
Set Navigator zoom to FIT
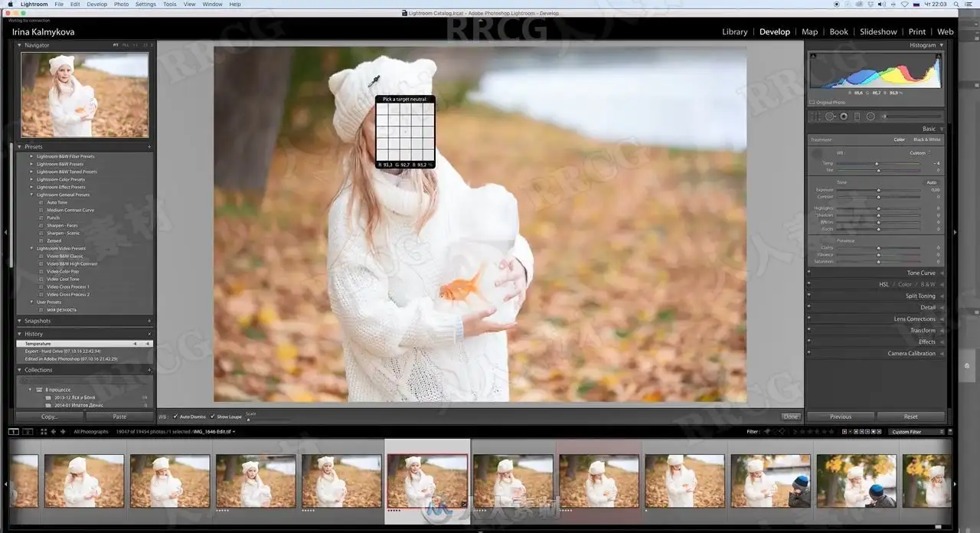(x=116, y=45)
